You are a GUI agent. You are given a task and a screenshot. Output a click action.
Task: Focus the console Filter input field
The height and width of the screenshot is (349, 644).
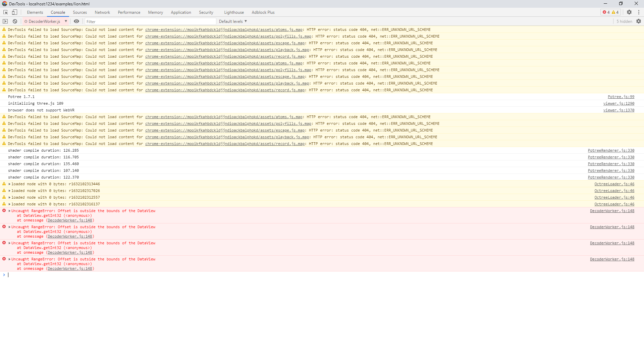(x=150, y=21)
